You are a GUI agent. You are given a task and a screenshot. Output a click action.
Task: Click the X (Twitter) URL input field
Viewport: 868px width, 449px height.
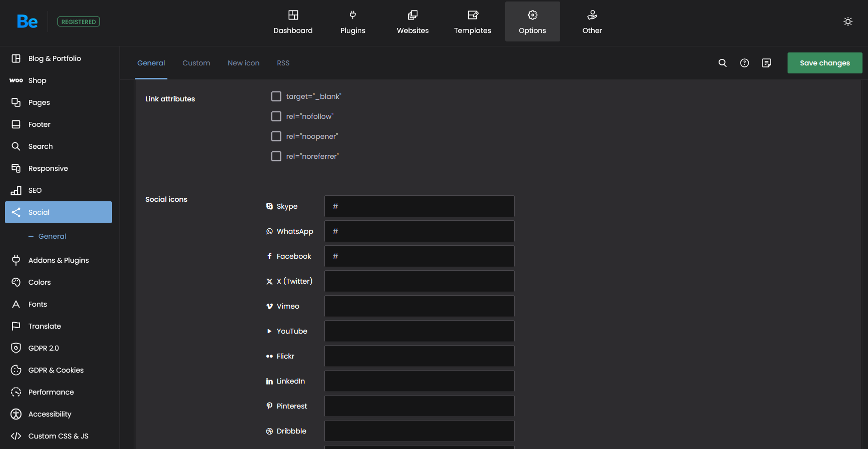point(419,281)
